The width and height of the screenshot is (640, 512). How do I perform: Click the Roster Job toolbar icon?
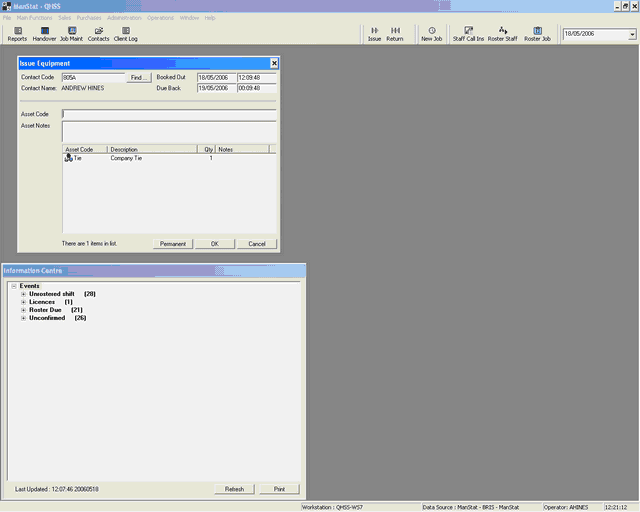click(x=538, y=34)
